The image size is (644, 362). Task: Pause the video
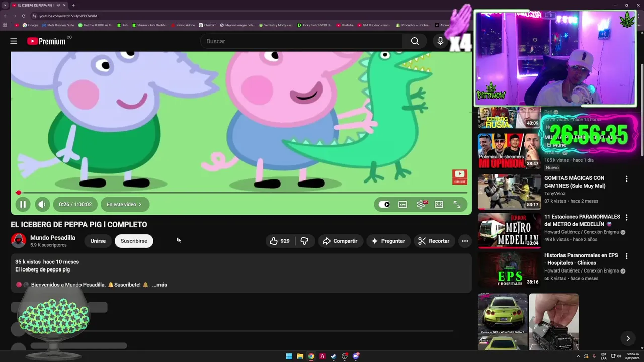pos(23,204)
